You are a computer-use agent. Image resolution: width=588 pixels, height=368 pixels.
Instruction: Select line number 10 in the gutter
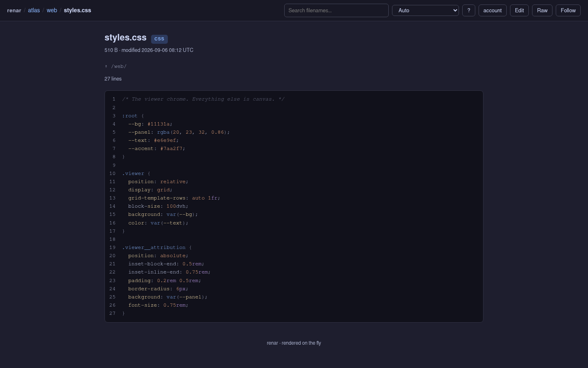[112, 173]
